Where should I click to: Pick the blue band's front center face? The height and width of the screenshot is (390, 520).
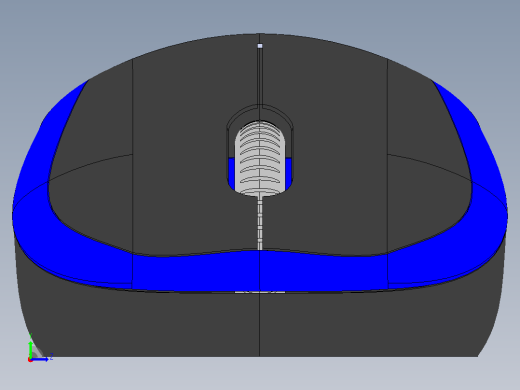click(260, 271)
